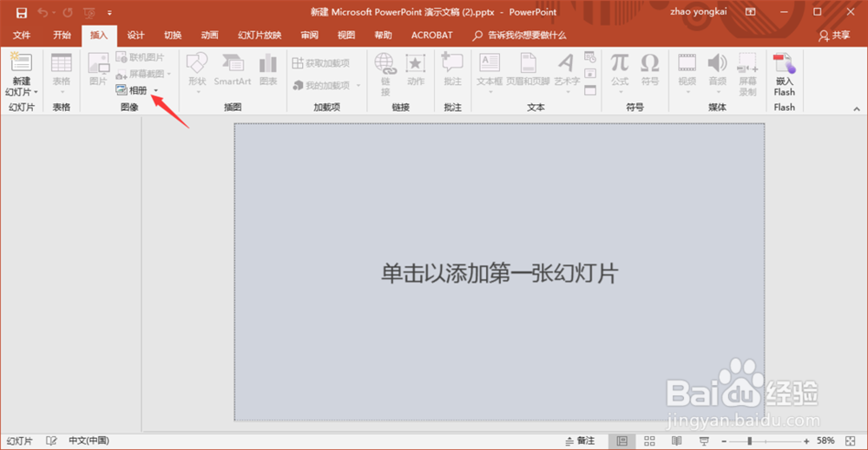Start Slide Show from status bar icon
The width and height of the screenshot is (868, 450).
(704, 440)
